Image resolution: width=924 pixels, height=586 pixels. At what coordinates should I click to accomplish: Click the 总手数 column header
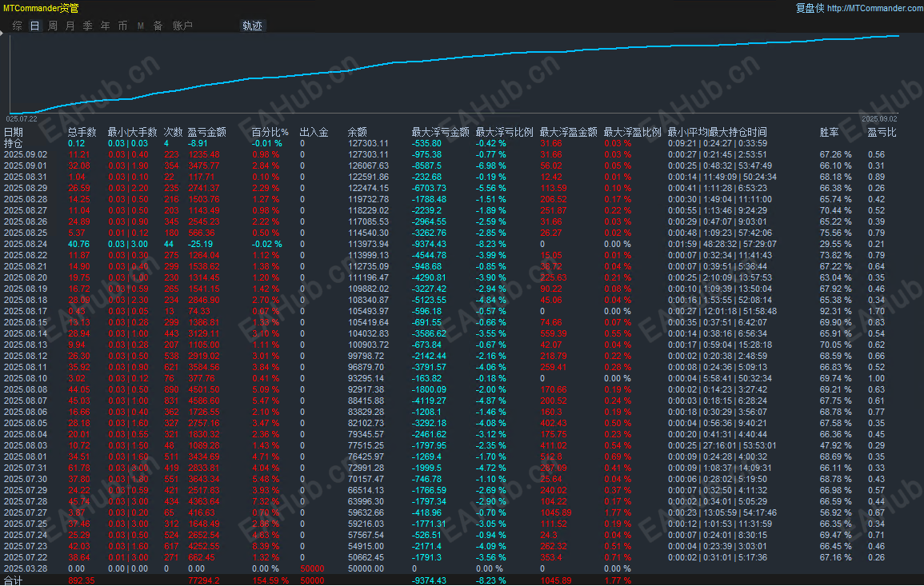(82, 133)
